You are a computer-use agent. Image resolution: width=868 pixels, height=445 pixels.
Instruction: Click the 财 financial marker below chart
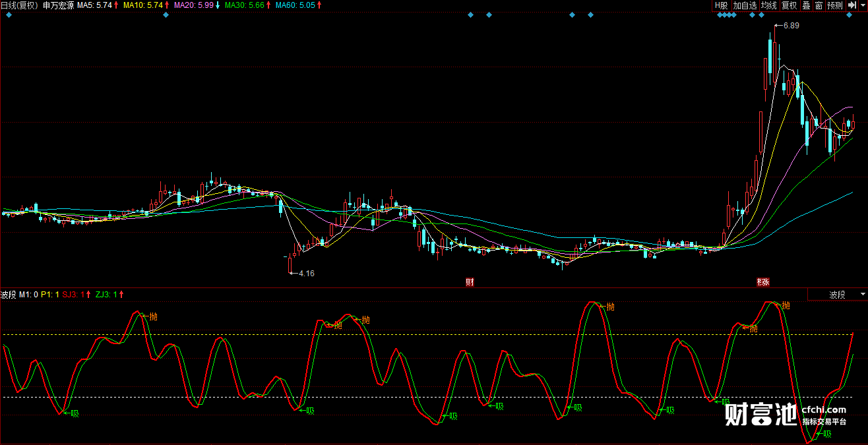470,282
